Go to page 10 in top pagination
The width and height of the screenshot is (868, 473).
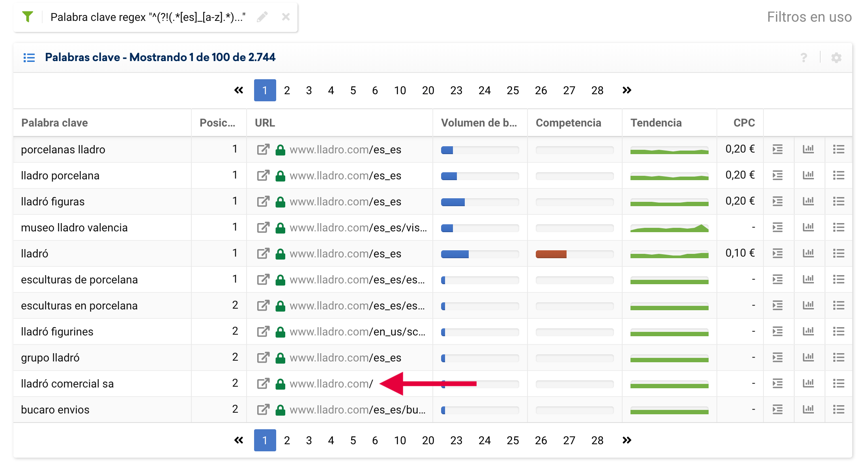click(x=400, y=90)
